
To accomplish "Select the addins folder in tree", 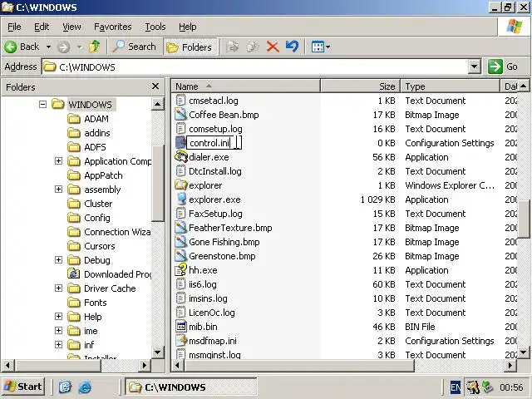I will (97, 133).
